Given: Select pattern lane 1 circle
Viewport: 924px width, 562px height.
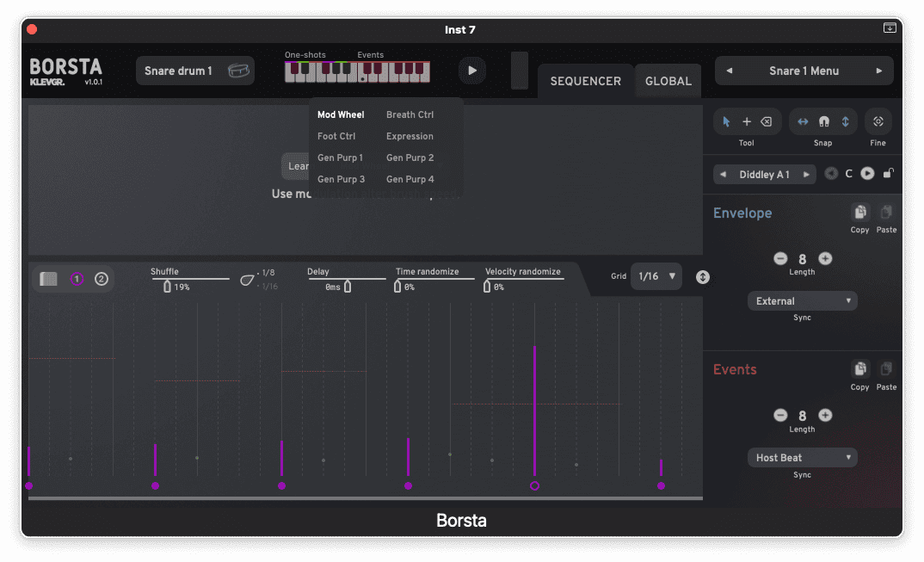Looking at the screenshot, I should pos(77,279).
